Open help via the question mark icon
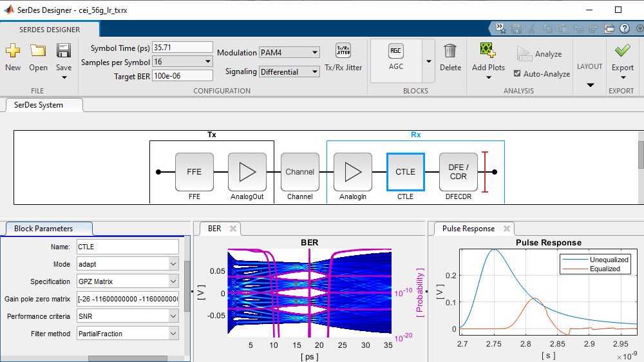 point(623,28)
